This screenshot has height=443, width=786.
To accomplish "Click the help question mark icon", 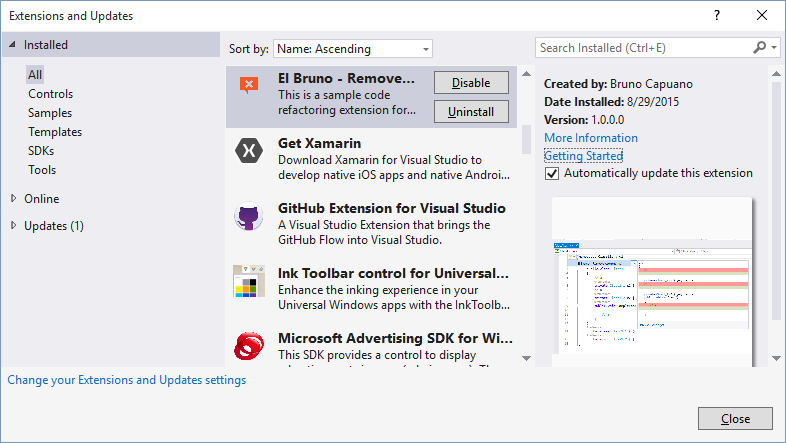I will coord(716,16).
